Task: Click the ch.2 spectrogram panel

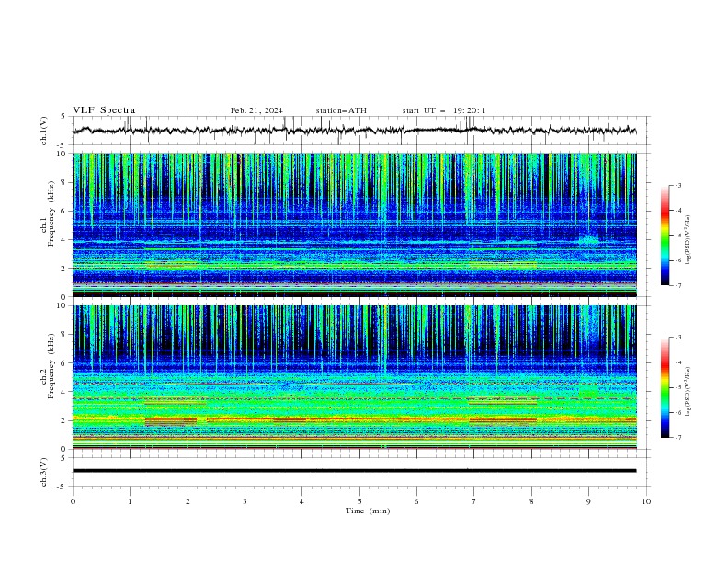Action: 355,377
